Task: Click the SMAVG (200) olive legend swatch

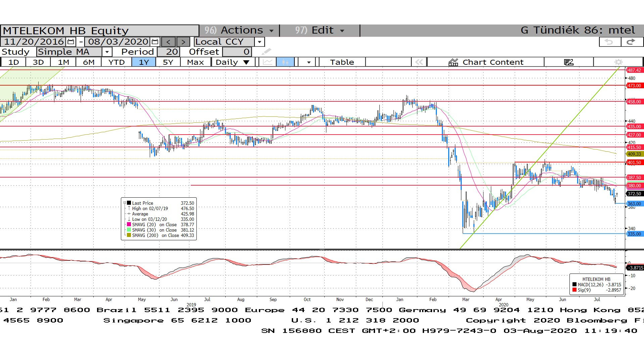Action: pyautogui.click(x=129, y=235)
